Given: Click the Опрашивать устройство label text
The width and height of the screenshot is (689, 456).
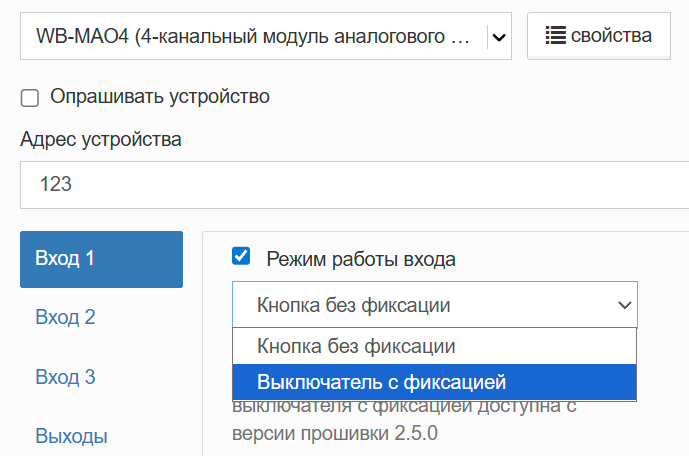Looking at the screenshot, I should pos(160,96).
